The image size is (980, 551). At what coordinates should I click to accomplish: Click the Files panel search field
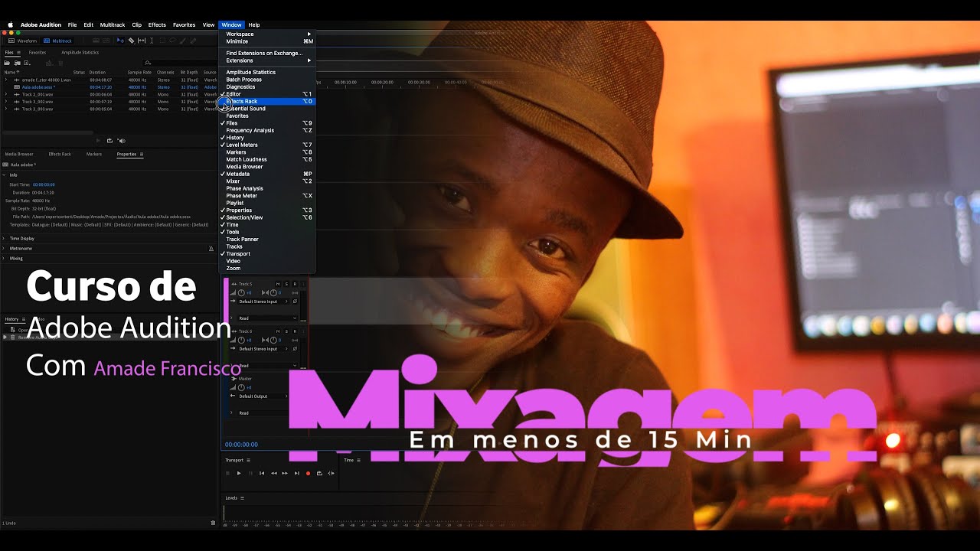(x=179, y=63)
